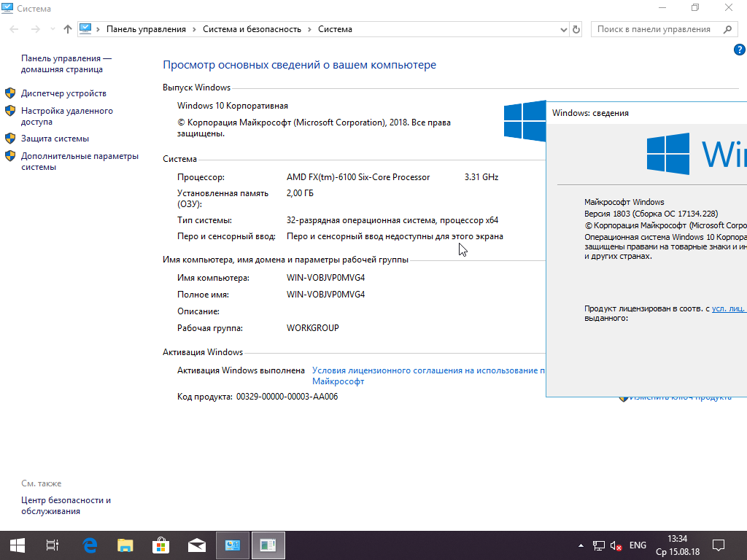The image size is (747, 560).
Task: Open the clock showing 13:34
Action: pyautogui.click(x=678, y=545)
